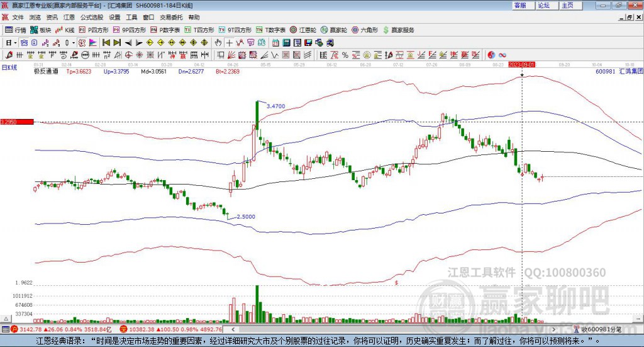Select the percent % retracement tool

pyautogui.click(x=345, y=55)
